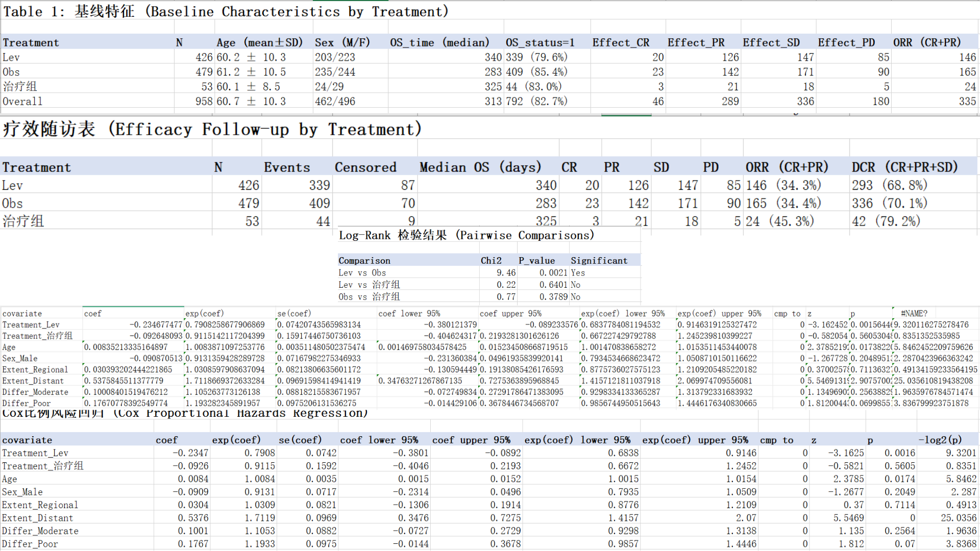Click the DCR cell 42 (79.2%)
Viewport: 980px width, 551px height.
[x=886, y=221]
